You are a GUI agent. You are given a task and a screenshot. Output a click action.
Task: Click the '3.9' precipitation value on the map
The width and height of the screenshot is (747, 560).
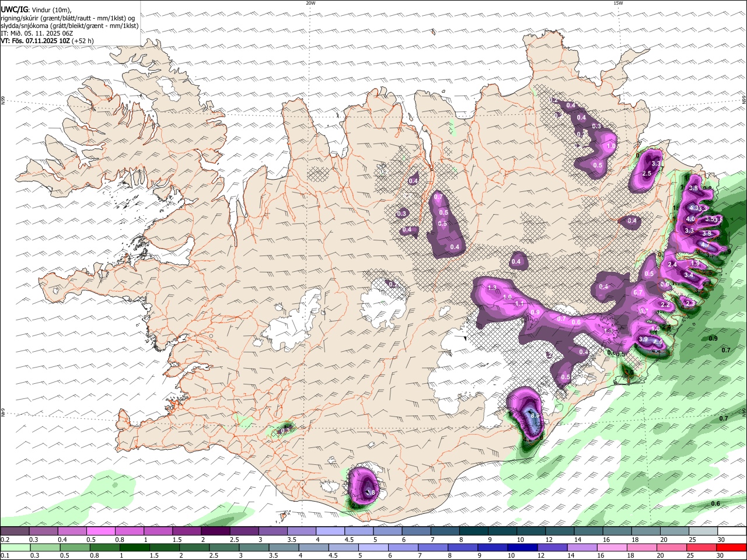click(644, 339)
